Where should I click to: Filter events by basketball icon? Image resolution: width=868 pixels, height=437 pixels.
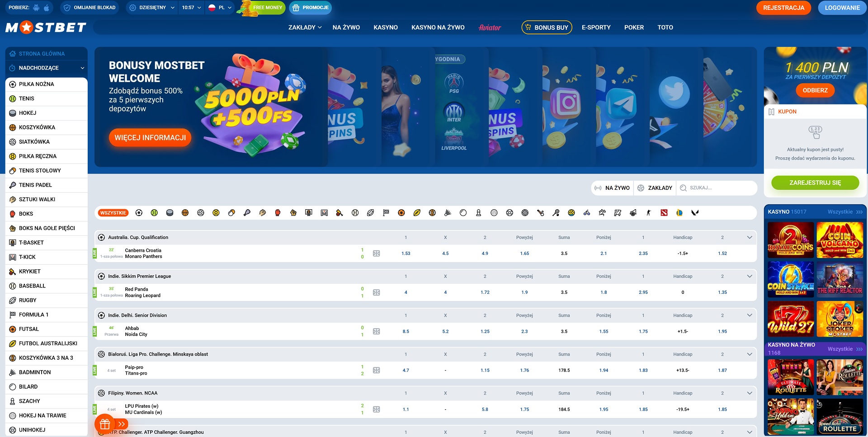click(185, 213)
